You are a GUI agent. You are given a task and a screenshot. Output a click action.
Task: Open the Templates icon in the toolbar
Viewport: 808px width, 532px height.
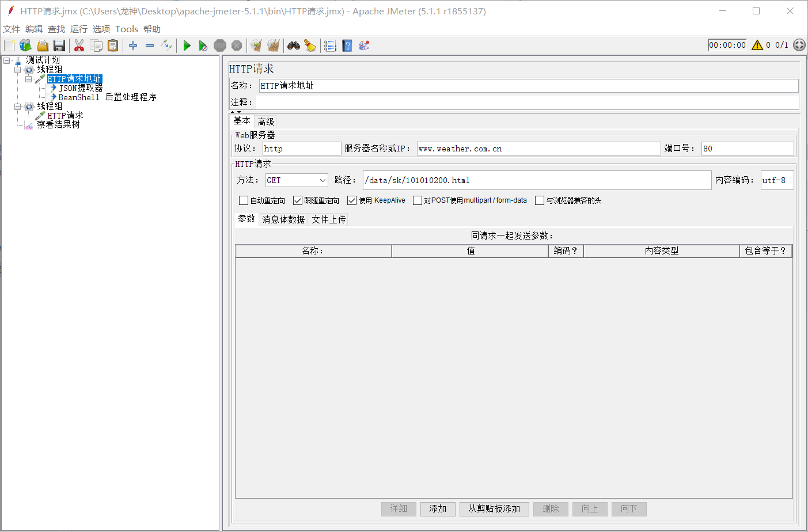pos(25,45)
